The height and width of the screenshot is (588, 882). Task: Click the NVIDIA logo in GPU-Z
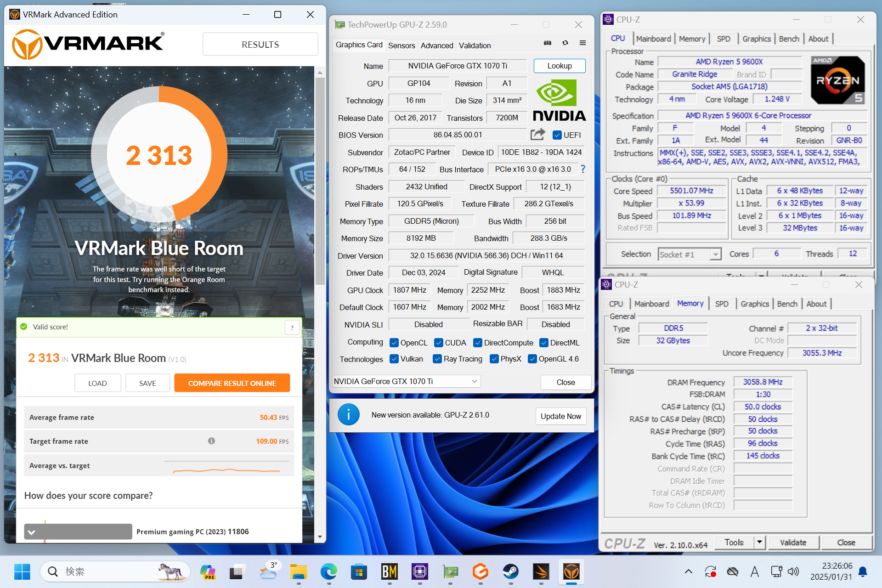559,100
